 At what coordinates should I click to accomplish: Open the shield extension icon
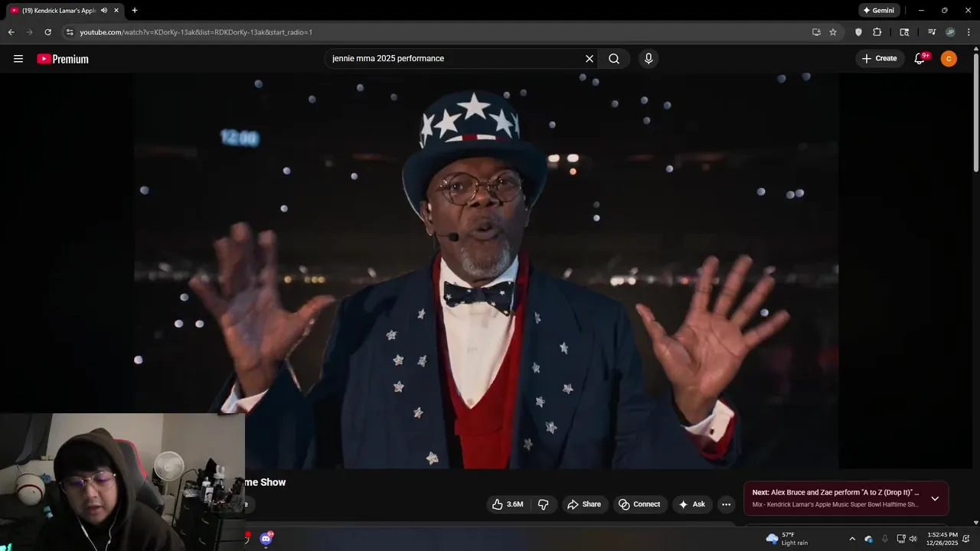858,32
